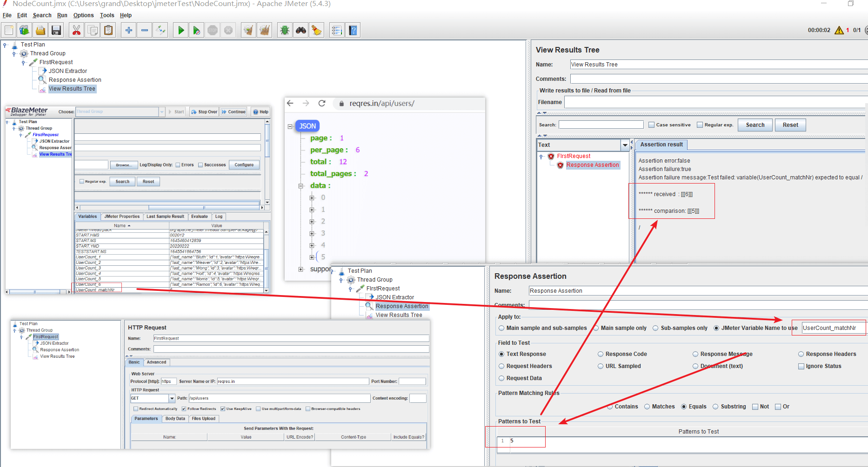Click Continue in BlazeMeter debugger
The image size is (868, 467).
[234, 112]
